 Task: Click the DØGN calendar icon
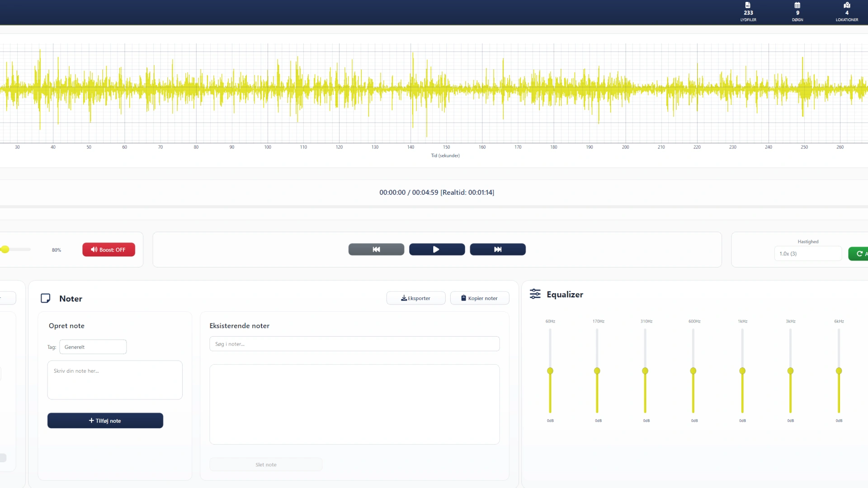point(797,6)
